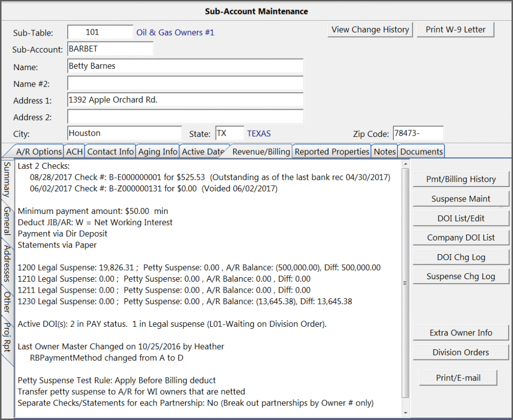
Task: Open the Reported Properties tab
Action: pyautogui.click(x=331, y=151)
